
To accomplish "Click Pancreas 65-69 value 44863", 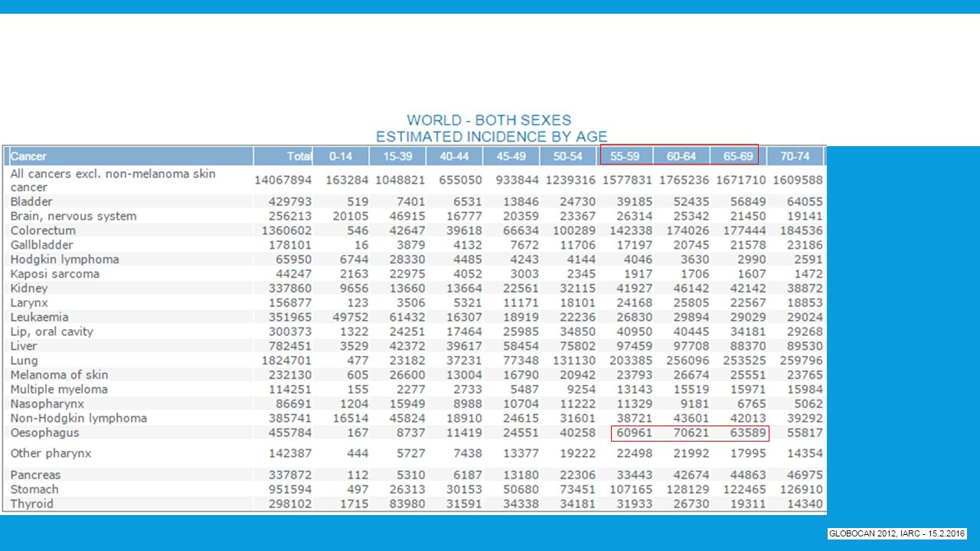I will click(x=746, y=475).
